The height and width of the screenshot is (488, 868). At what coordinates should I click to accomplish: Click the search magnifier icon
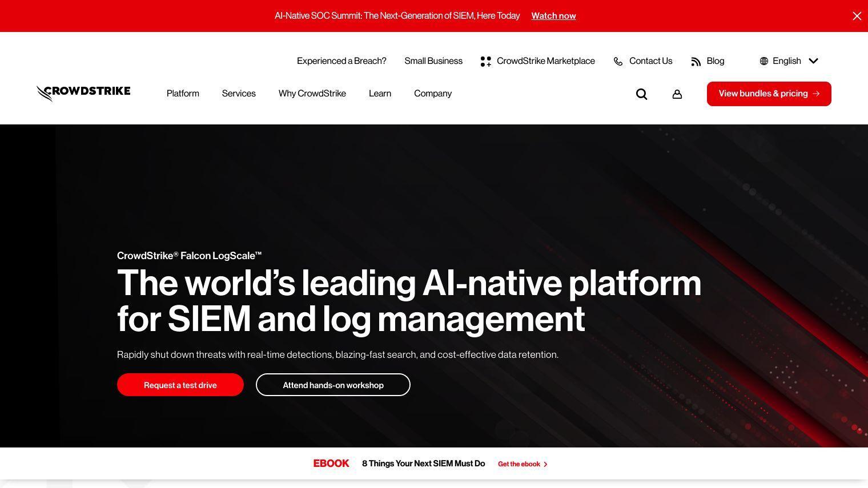[642, 94]
